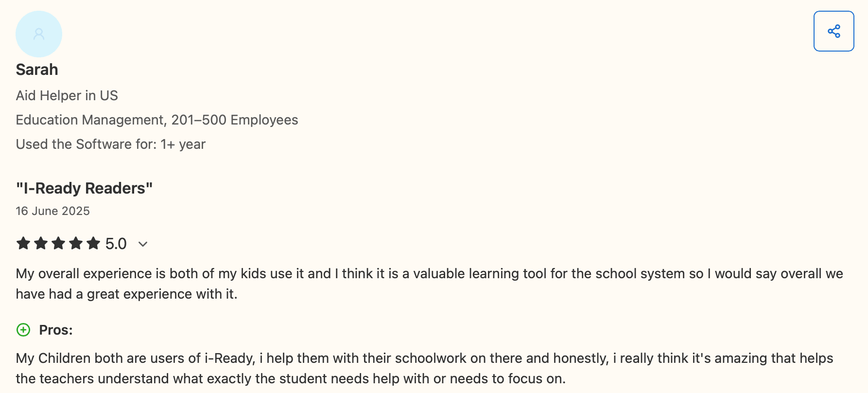868x393 pixels.
Task: Click "Used the Software for: 1+ year"
Action: (110, 144)
